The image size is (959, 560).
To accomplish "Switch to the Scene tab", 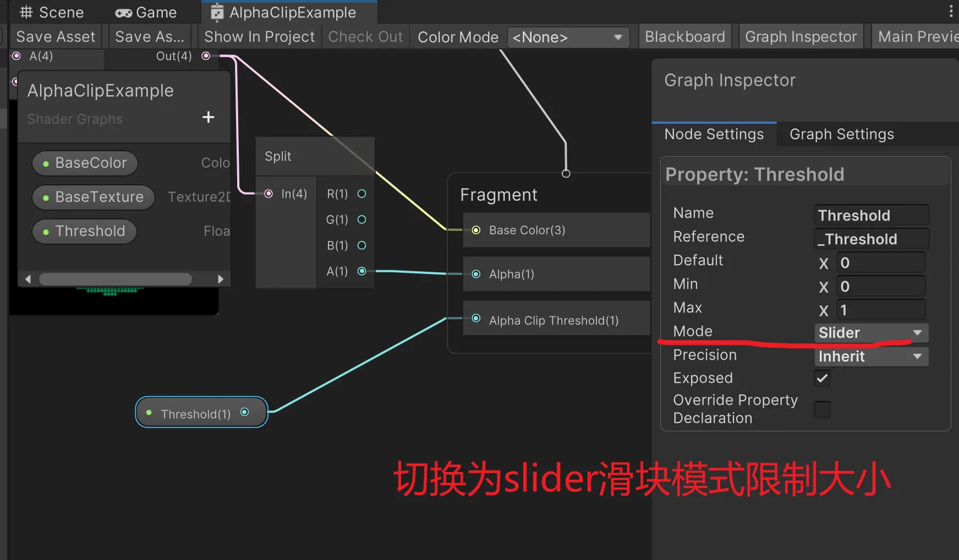I will click(x=52, y=12).
